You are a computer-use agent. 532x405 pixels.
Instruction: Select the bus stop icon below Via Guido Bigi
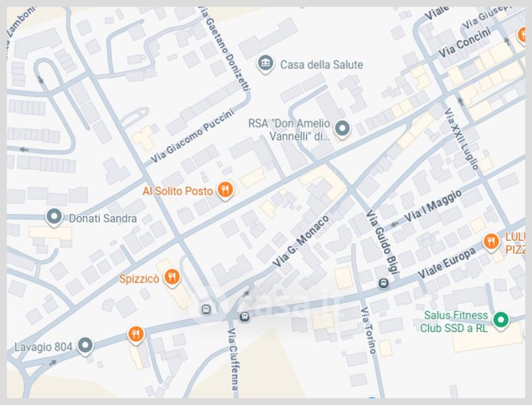383,283
